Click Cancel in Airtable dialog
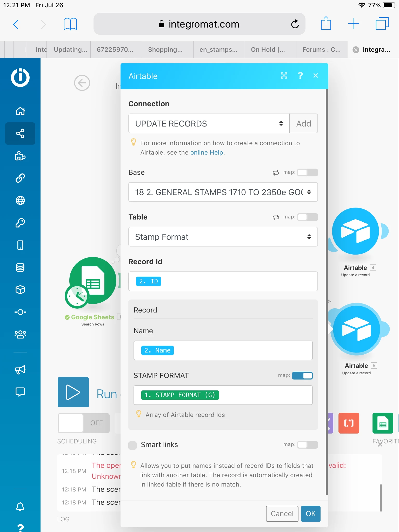Screen dimensions: 399x532 (x=282, y=514)
